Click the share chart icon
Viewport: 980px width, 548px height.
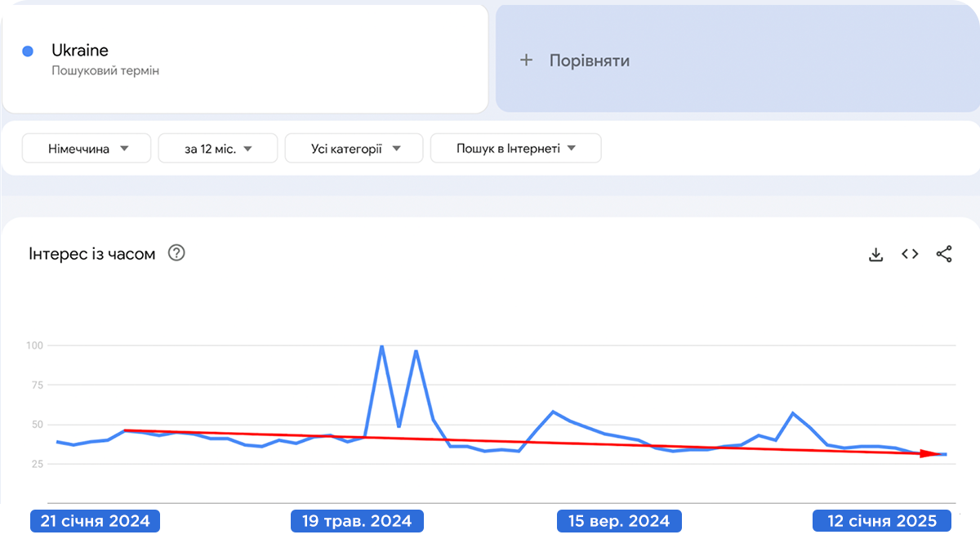(944, 254)
